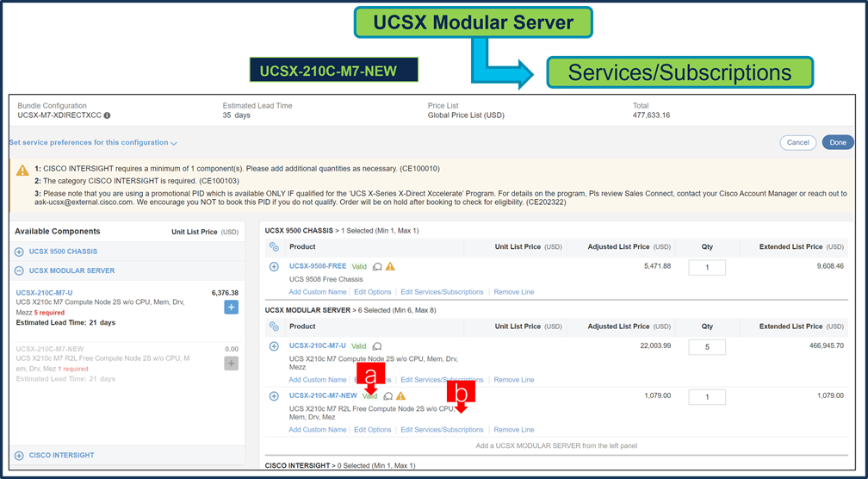Click the Qty field showing 5
Image resolution: width=868 pixels, height=479 pixels.
707,347
